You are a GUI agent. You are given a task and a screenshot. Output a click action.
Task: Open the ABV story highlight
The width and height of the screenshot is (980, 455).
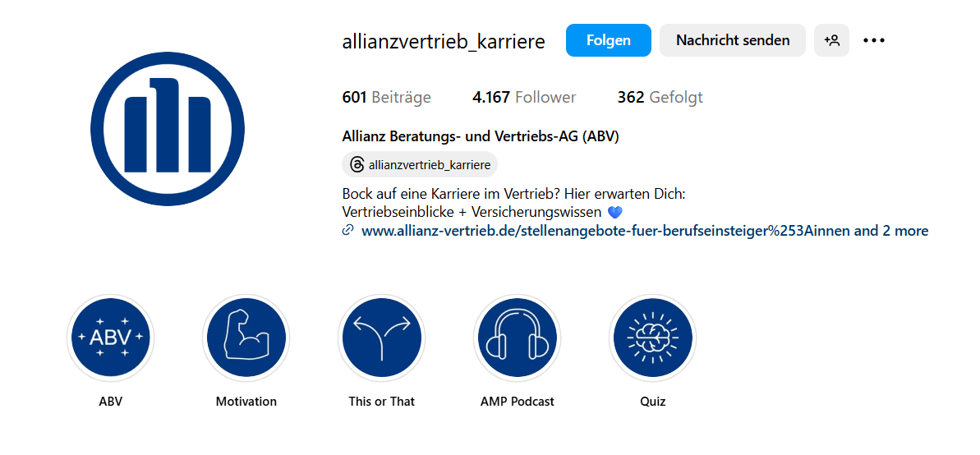[110, 338]
